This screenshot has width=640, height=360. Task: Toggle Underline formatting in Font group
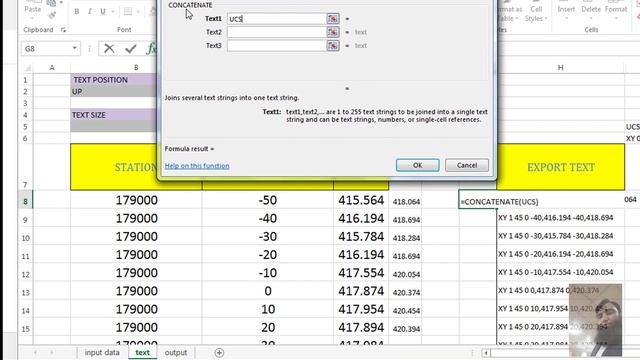tap(103, 11)
